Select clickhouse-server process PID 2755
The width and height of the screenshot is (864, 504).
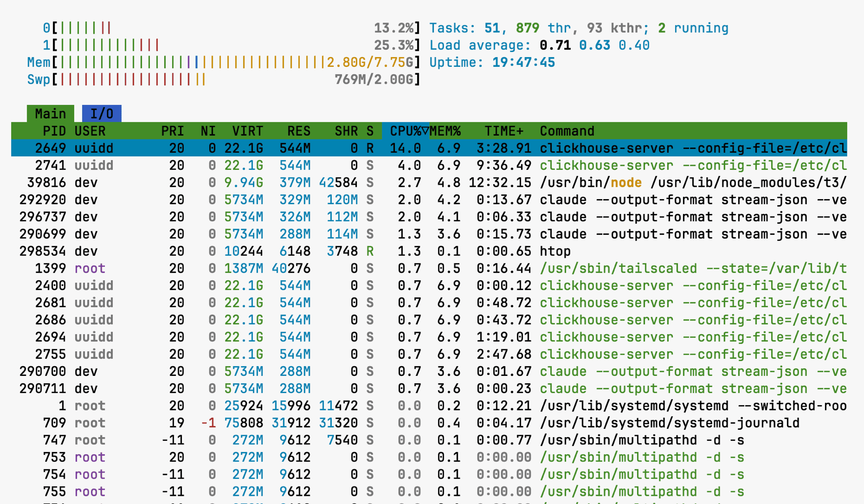[429, 354]
